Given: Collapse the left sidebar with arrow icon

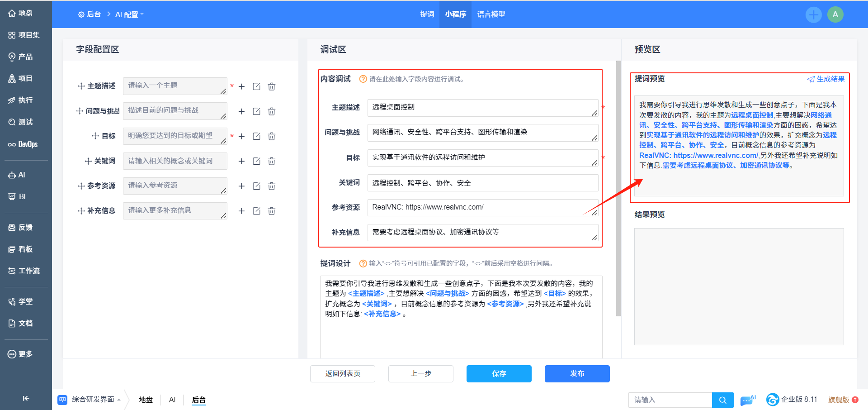Looking at the screenshot, I should coord(26,398).
